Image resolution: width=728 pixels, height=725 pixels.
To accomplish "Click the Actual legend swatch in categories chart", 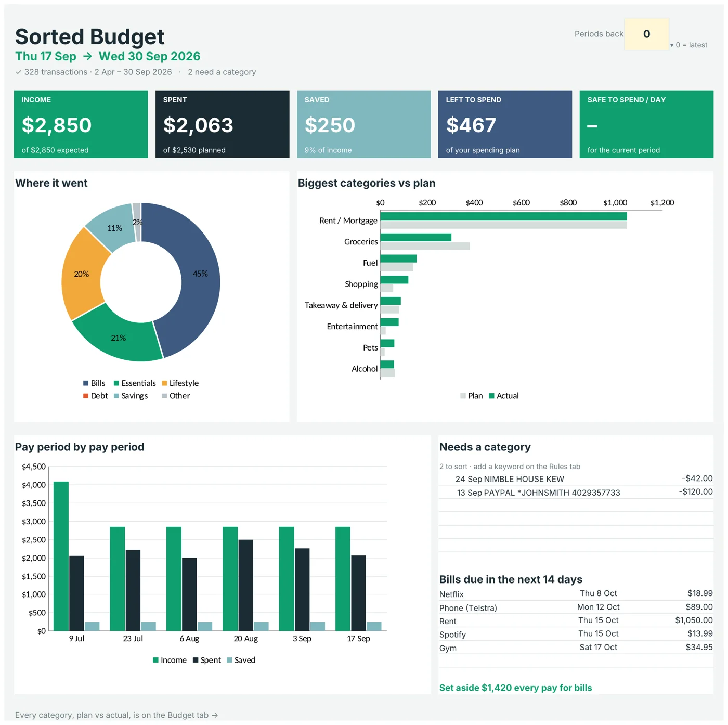I will (x=491, y=396).
